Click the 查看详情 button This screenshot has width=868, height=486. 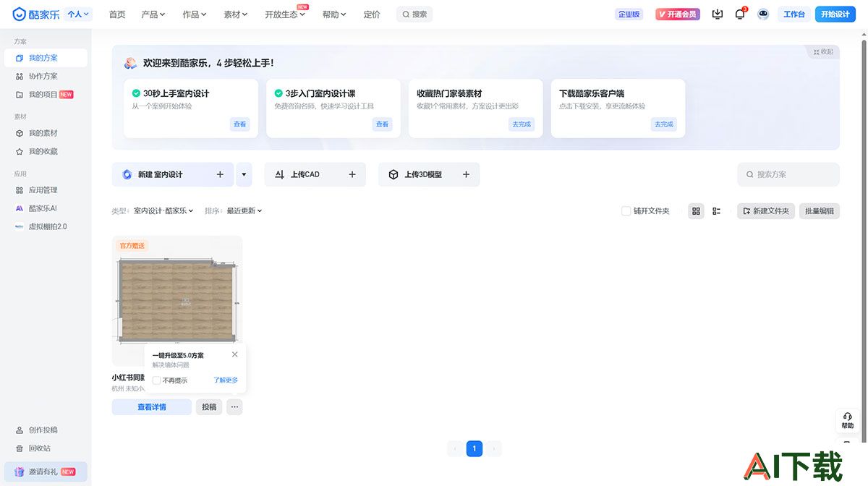152,407
